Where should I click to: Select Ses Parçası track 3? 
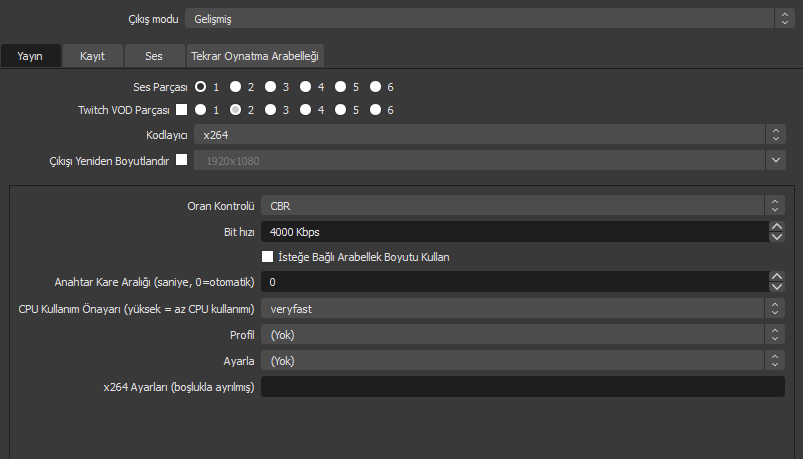pos(270,87)
